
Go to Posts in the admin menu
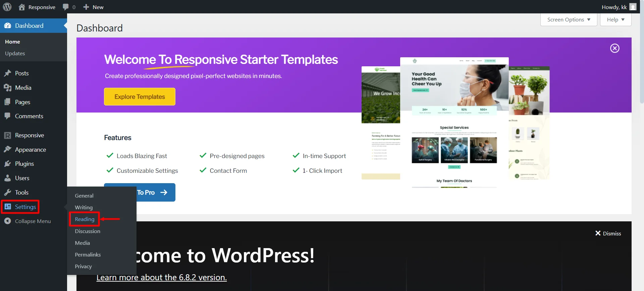point(22,73)
